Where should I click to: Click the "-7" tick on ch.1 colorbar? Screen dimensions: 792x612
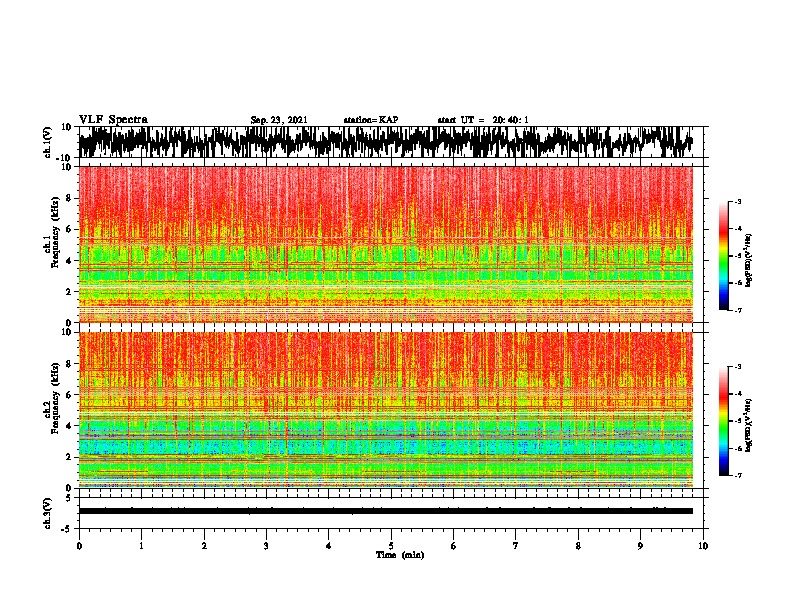pos(737,310)
